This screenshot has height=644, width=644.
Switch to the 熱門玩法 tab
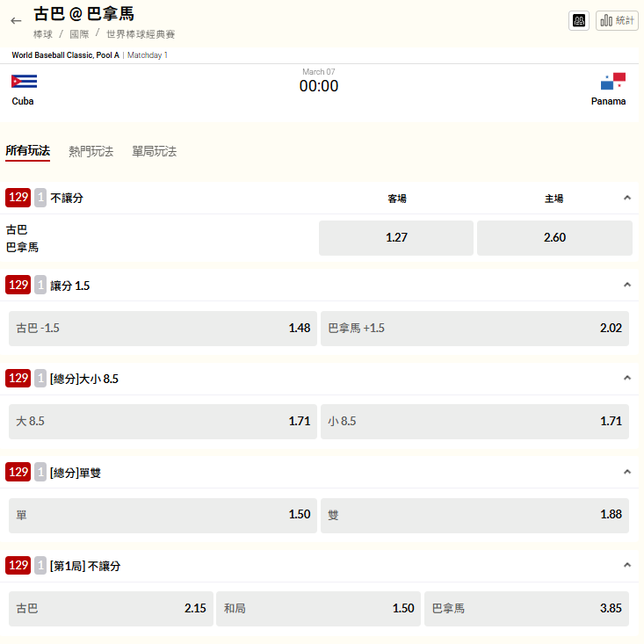pos(91,151)
